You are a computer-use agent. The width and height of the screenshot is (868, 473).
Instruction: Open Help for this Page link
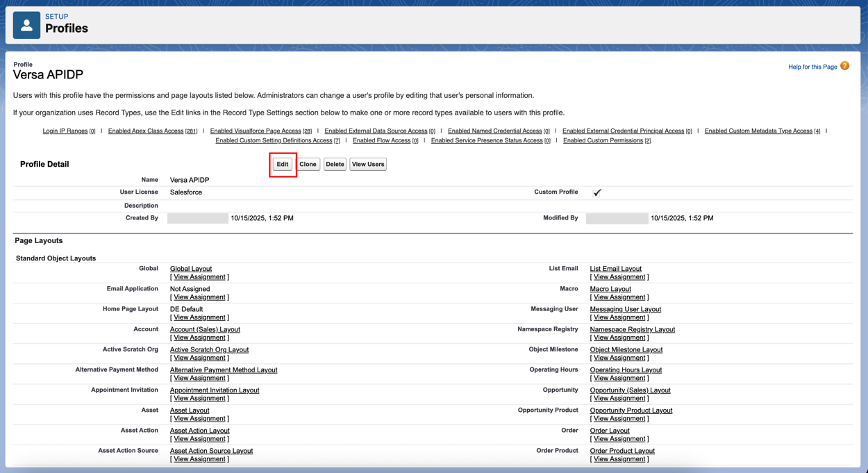click(x=812, y=67)
